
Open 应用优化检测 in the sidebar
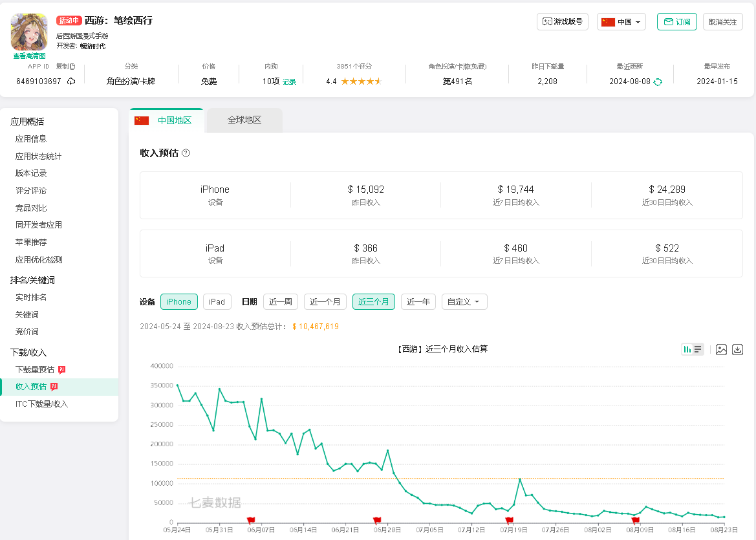(x=39, y=259)
